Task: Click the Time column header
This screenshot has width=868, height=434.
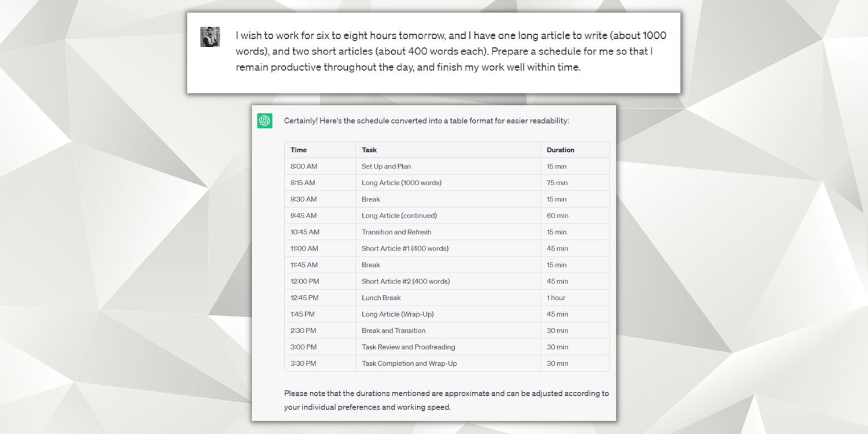Action: click(299, 150)
